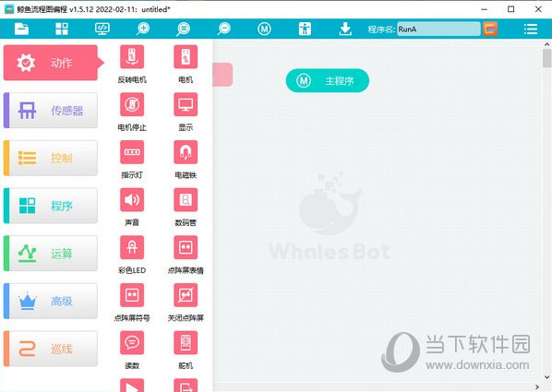Select the 传感器 category tab
552x392 pixels.
(x=51, y=111)
